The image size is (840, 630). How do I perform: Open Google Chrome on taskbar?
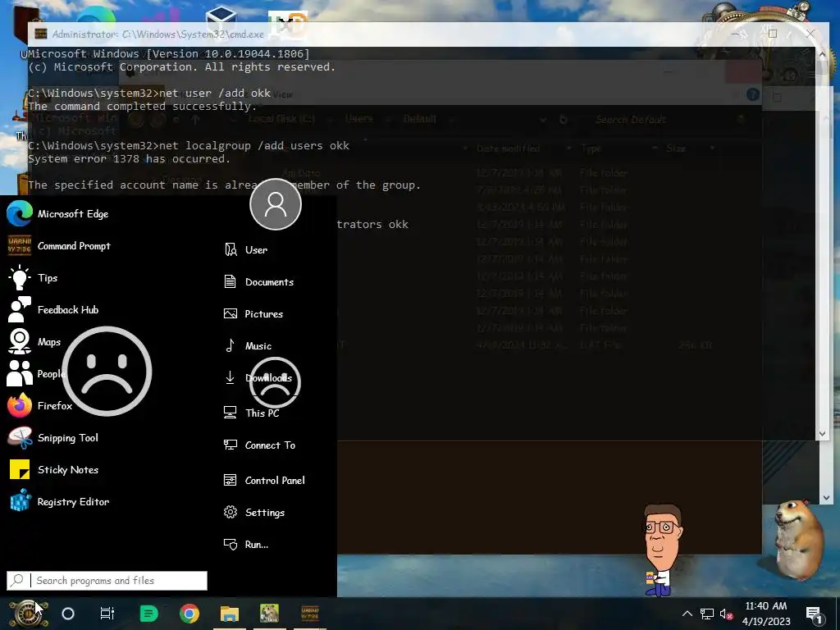(x=189, y=614)
